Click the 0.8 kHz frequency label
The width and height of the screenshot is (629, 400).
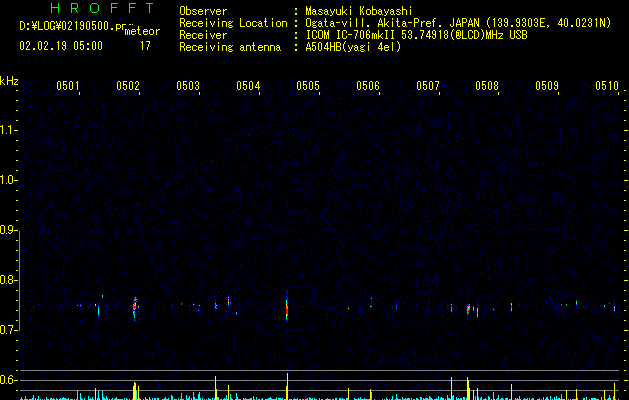[8, 280]
